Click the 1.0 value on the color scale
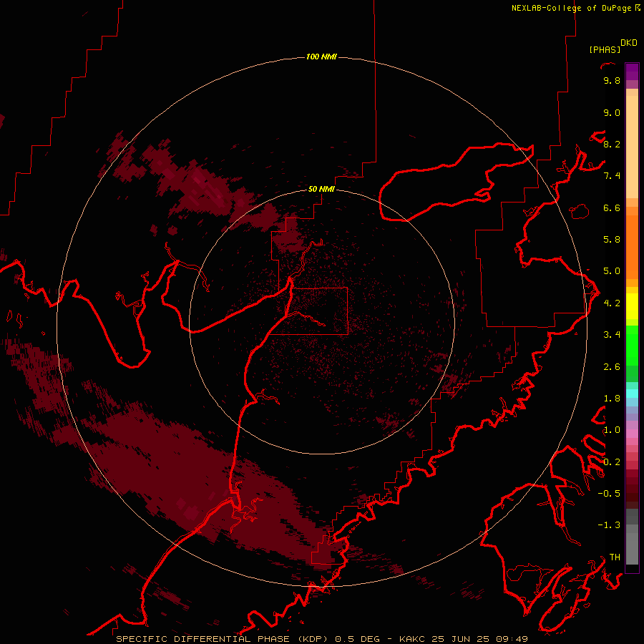 (612, 430)
